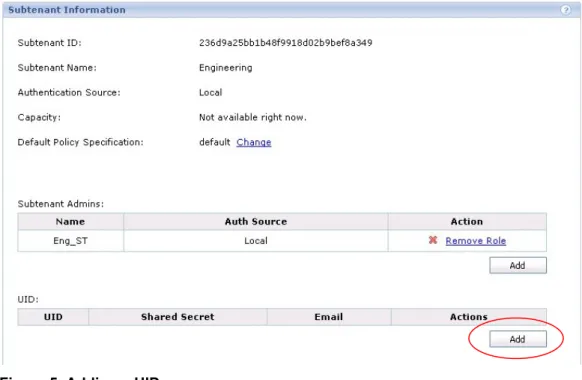582x380 pixels.
Task: Select the Eng_ST name cell
Action: [x=71, y=241]
